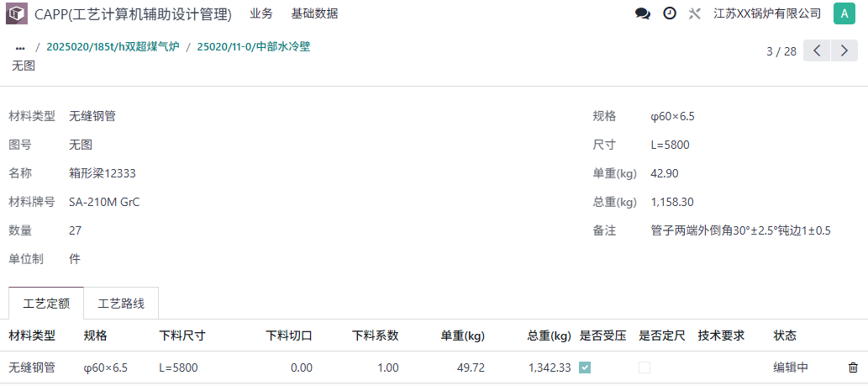868x386 pixels.
Task: Sort table by 总重(kg) column header
Action: point(549,336)
